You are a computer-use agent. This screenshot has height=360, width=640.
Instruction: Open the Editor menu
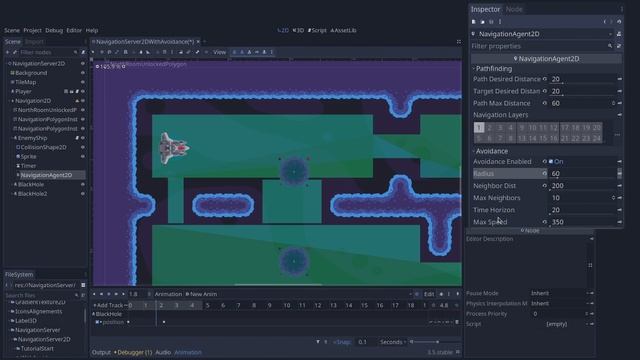point(74,30)
